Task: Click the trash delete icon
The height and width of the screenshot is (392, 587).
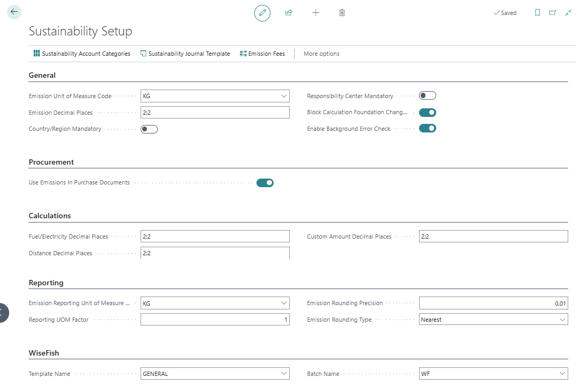Action: pyautogui.click(x=342, y=13)
